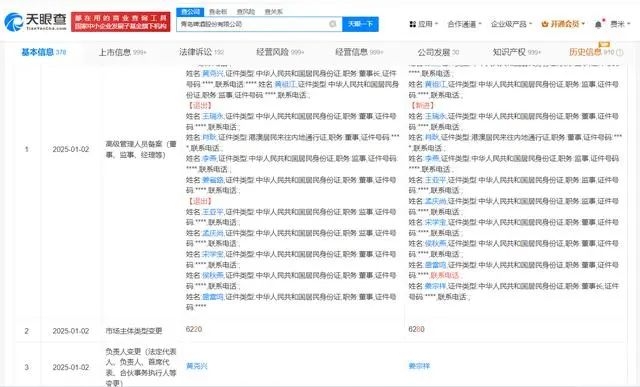The height and width of the screenshot is (387, 640).
Task: Open the notification bell
Action: [x=599, y=24]
